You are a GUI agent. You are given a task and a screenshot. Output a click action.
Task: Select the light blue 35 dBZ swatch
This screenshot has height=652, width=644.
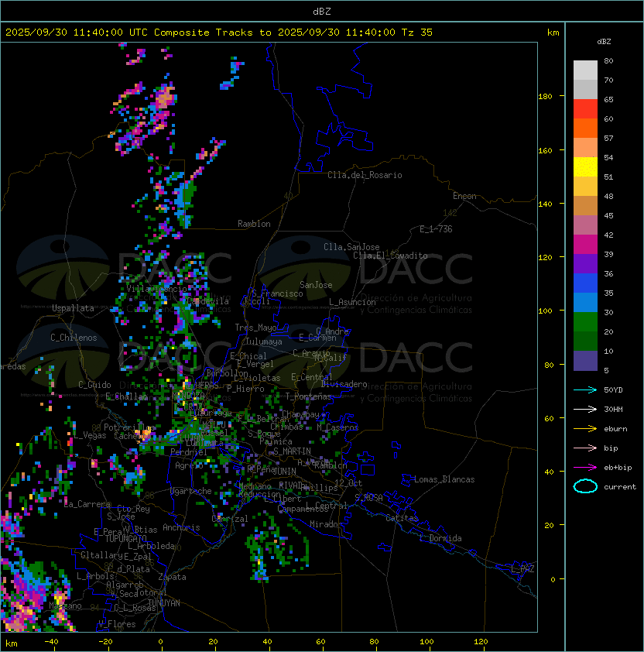tap(585, 302)
